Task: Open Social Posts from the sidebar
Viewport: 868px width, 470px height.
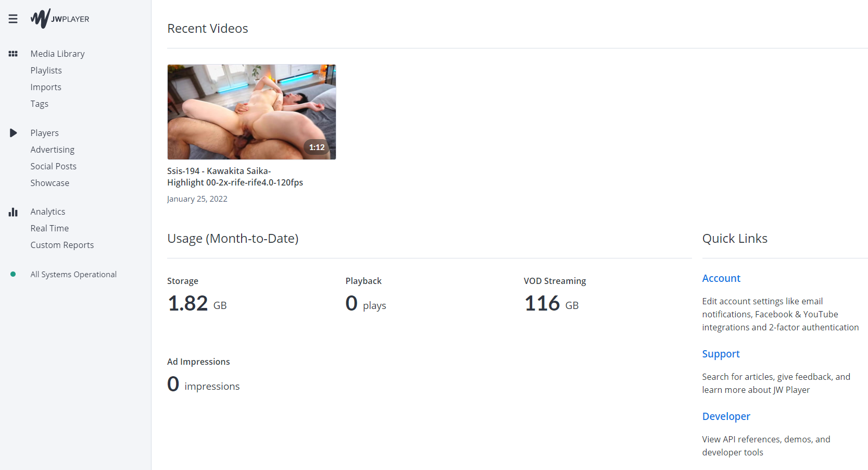Action: pos(53,166)
